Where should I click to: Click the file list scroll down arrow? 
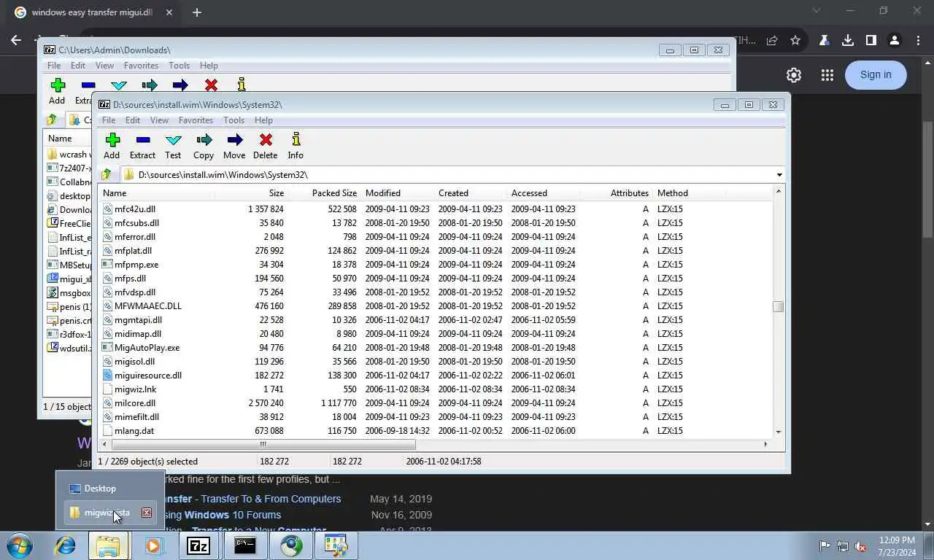point(778,432)
